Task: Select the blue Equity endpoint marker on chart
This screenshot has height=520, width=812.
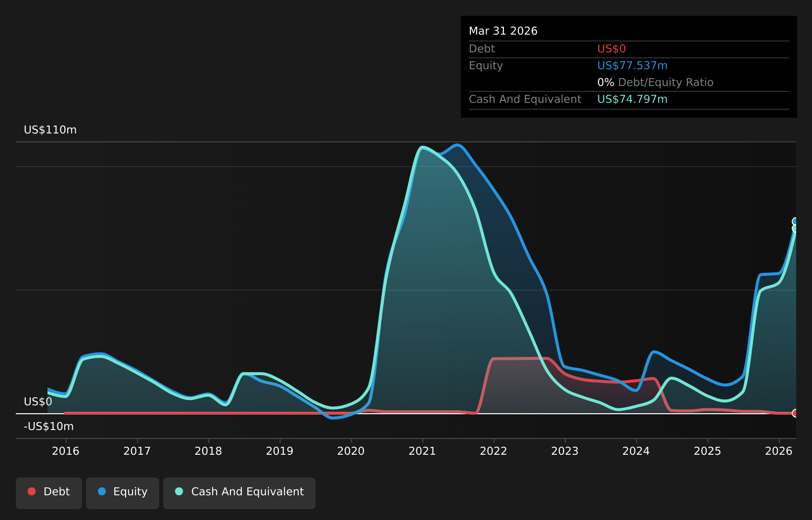Action: click(x=795, y=221)
